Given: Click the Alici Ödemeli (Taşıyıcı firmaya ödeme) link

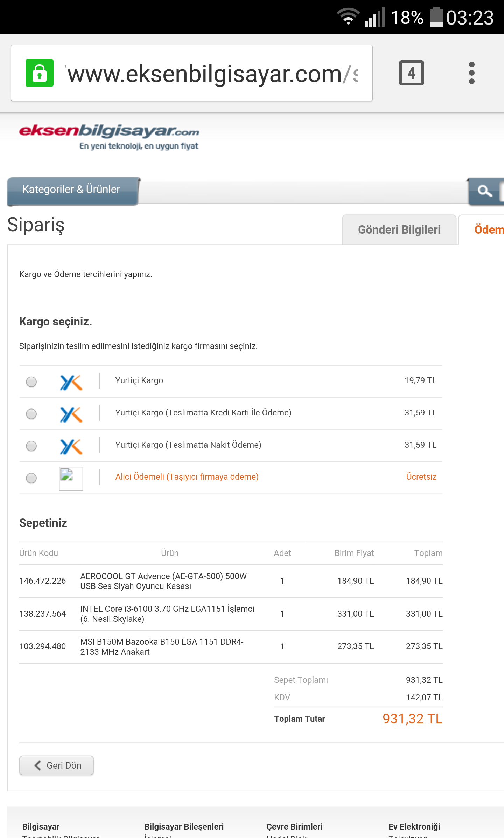Looking at the screenshot, I should click(187, 477).
